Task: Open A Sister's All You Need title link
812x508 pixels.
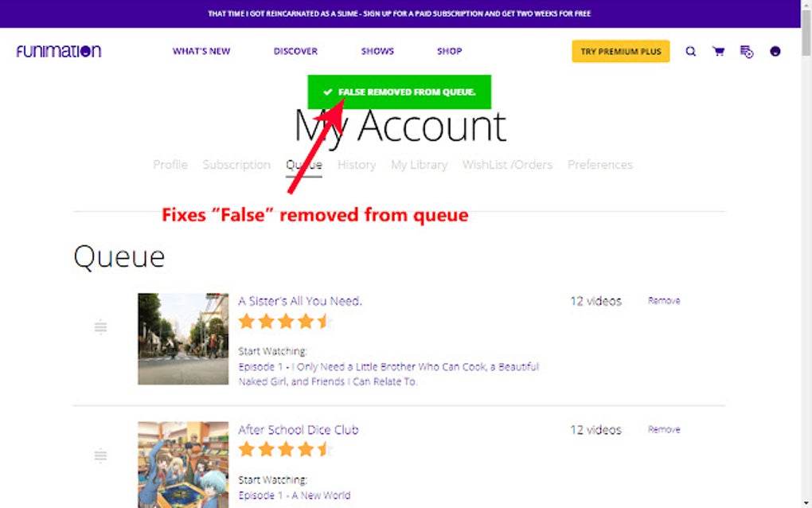Action: click(x=300, y=301)
